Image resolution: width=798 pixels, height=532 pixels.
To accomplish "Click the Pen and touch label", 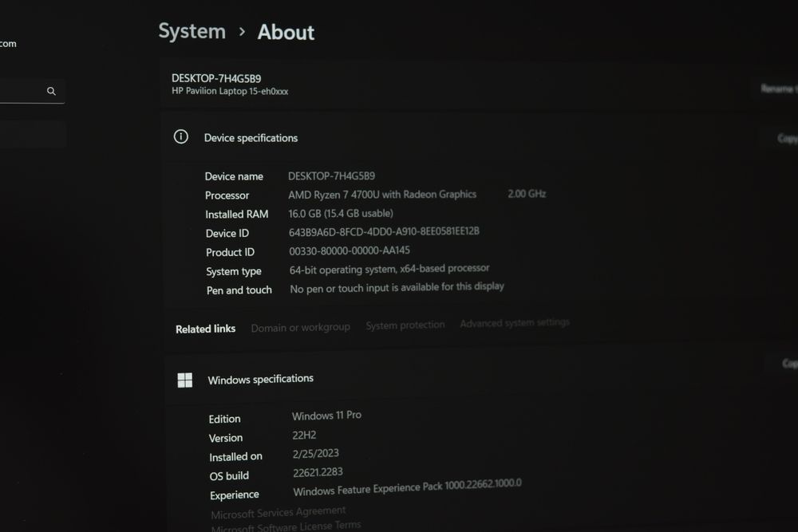I will 239,290.
